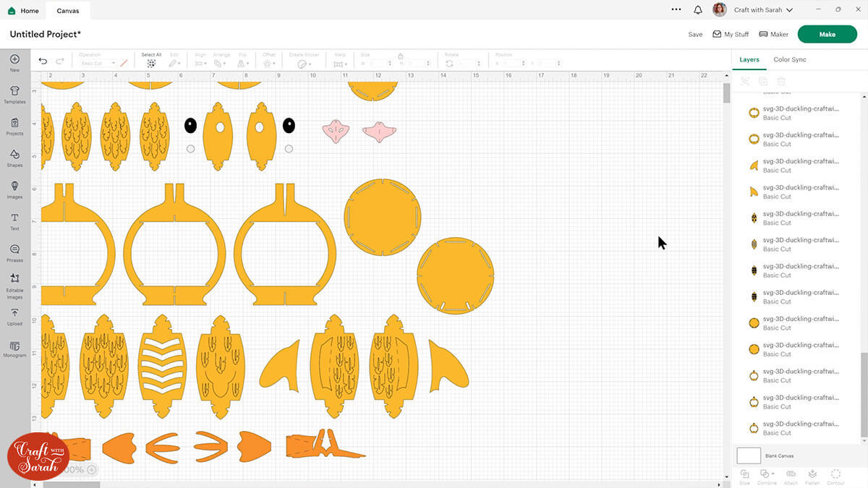868x488 pixels.
Task: Click the Blank Canvas color swatch
Action: [749, 455]
